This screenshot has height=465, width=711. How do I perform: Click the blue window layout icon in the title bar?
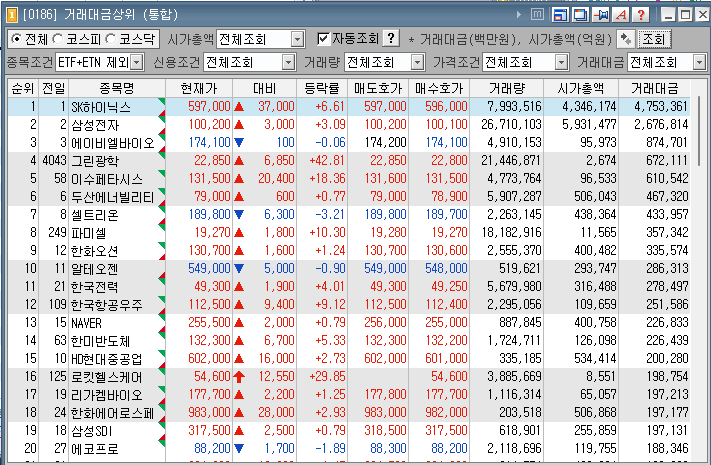(560, 15)
